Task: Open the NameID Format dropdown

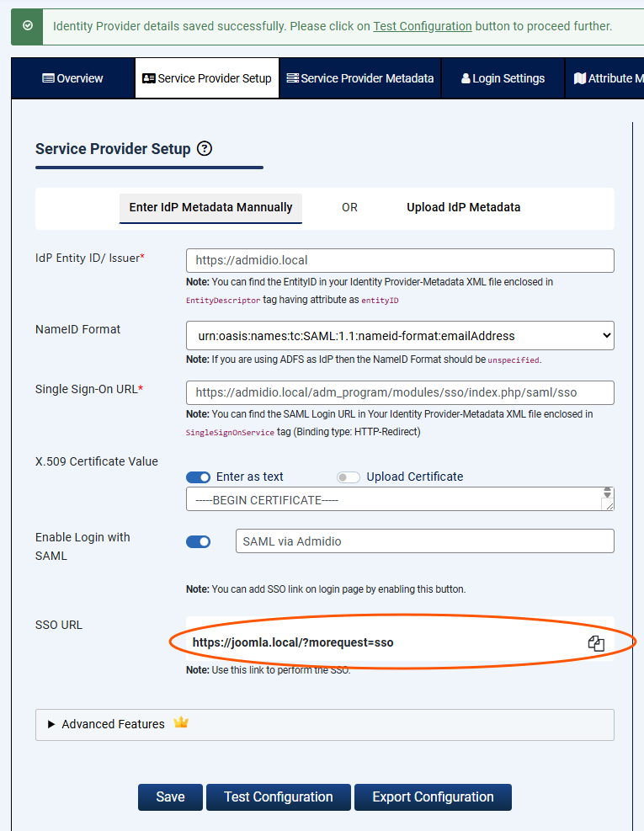Action: (400, 336)
